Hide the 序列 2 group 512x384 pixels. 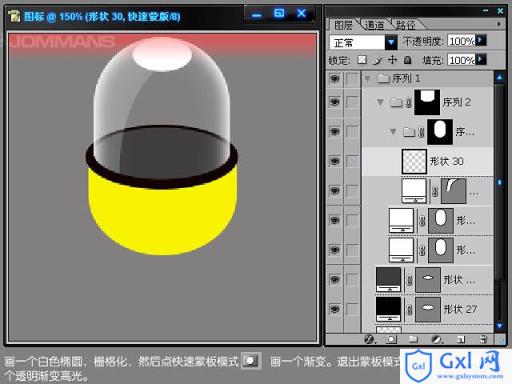click(335, 102)
